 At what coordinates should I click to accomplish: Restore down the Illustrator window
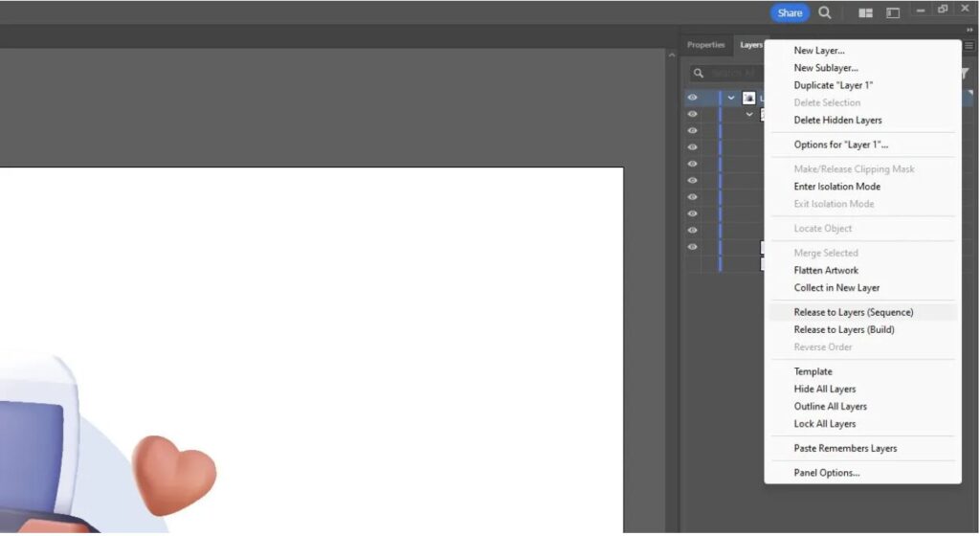943,9
